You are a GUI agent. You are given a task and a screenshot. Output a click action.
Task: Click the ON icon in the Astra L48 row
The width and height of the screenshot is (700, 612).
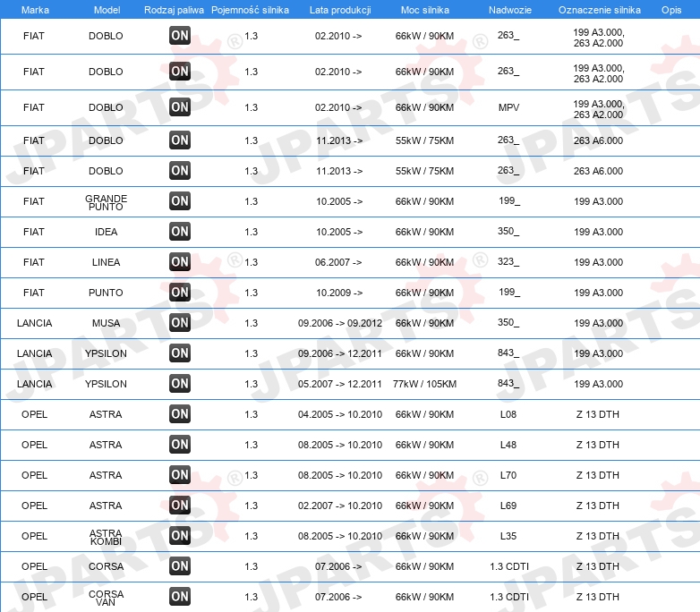[x=180, y=444]
